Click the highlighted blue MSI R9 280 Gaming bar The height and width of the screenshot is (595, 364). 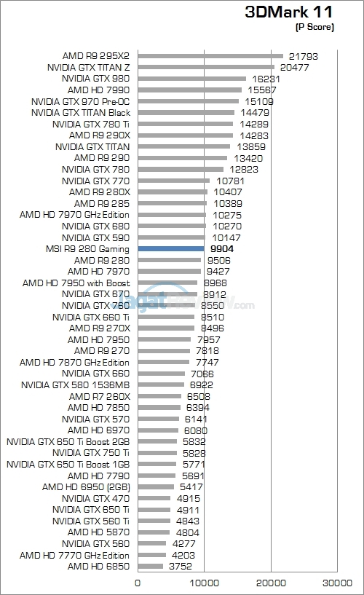pyautogui.click(x=171, y=249)
